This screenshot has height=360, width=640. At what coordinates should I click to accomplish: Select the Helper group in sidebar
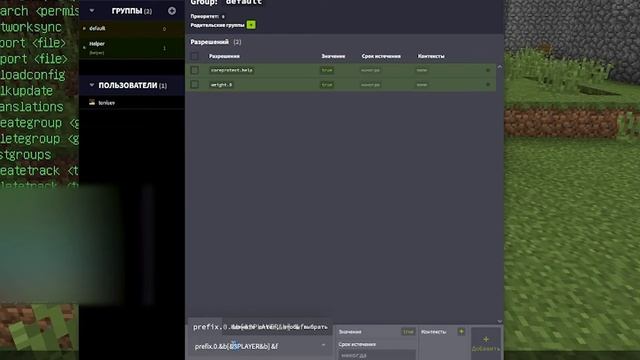coord(131,47)
